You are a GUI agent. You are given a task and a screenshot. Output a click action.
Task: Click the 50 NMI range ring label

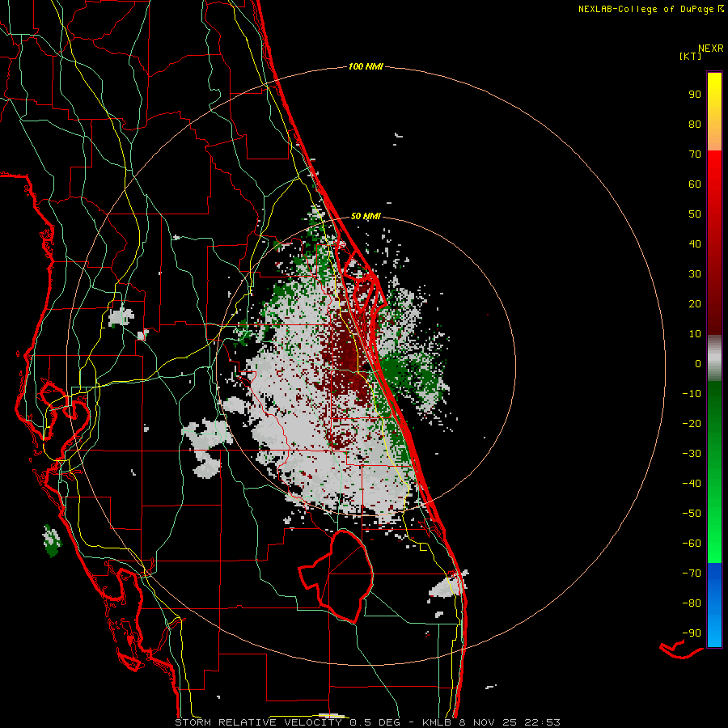point(366,216)
